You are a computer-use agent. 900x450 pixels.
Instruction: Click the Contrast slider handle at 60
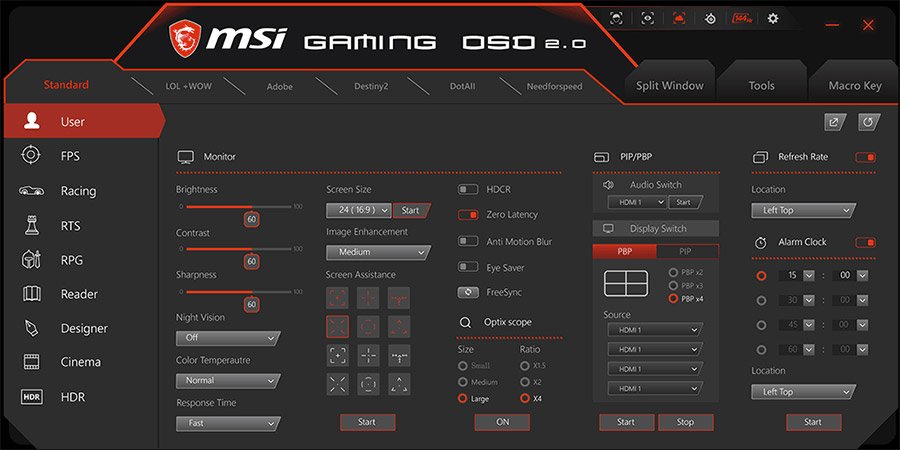pyautogui.click(x=251, y=261)
